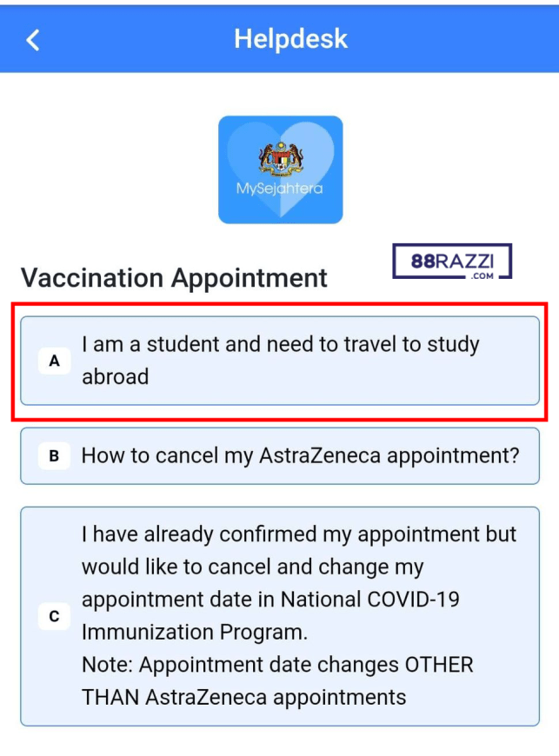559x756 pixels.
Task: Select the letter A badge
Action: pyautogui.click(x=54, y=361)
